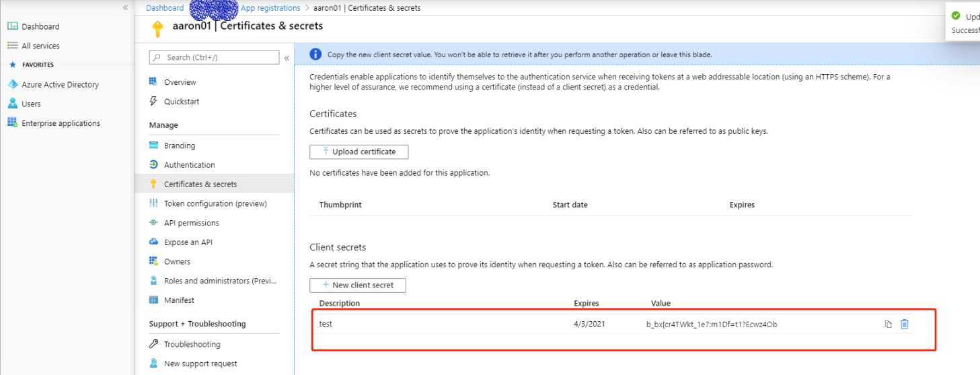This screenshot has height=375, width=980.
Task: Focus the Search (Ctrl+/) box
Action: [x=214, y=57]
